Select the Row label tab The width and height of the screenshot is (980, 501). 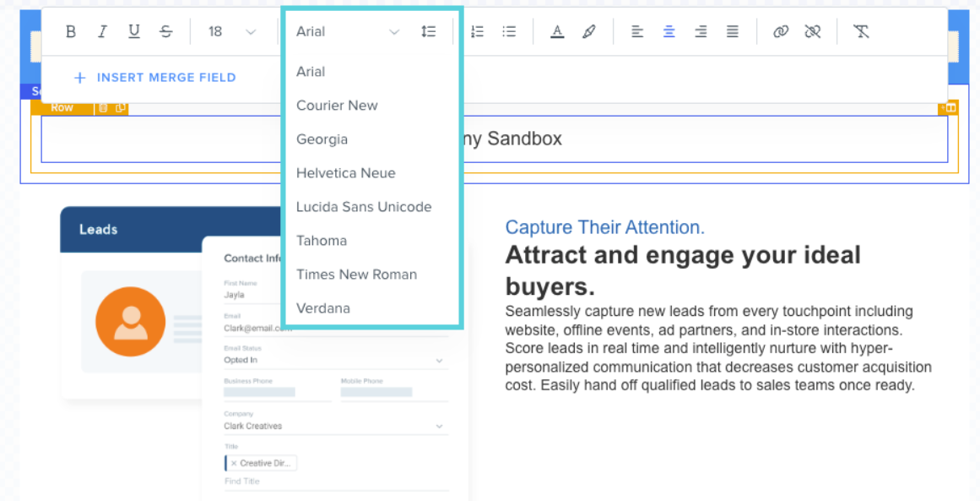(62, 107)
